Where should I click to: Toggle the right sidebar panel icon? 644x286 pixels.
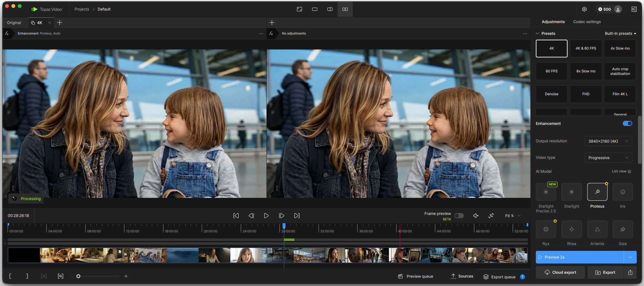tap(634, 9)
